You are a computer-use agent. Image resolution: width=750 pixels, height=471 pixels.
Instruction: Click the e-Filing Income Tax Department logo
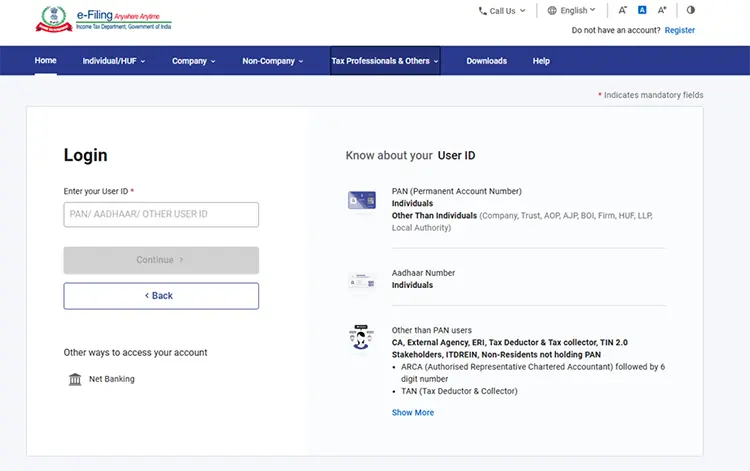tap(103, 19)
